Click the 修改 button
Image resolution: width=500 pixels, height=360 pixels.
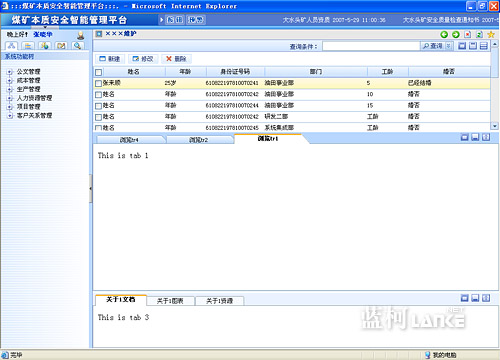[143, 59]
